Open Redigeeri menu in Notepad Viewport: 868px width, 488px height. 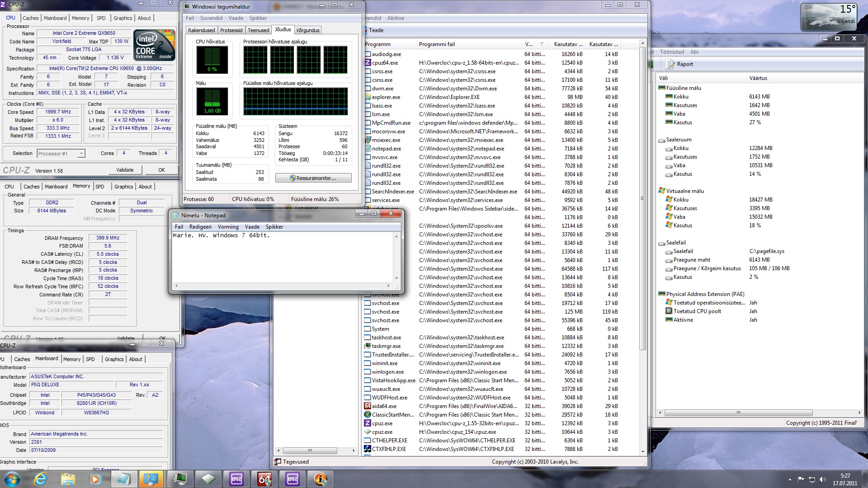click(200, 227)
